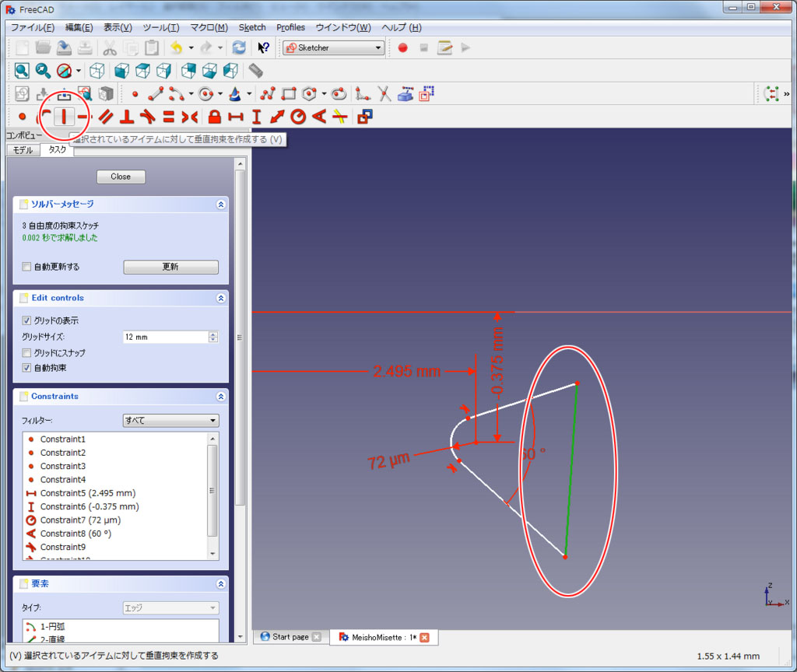The height and width of the screenshot is (672, 797).
Task: Select 1-円弧 in the elements list
Action: [52, 627]
